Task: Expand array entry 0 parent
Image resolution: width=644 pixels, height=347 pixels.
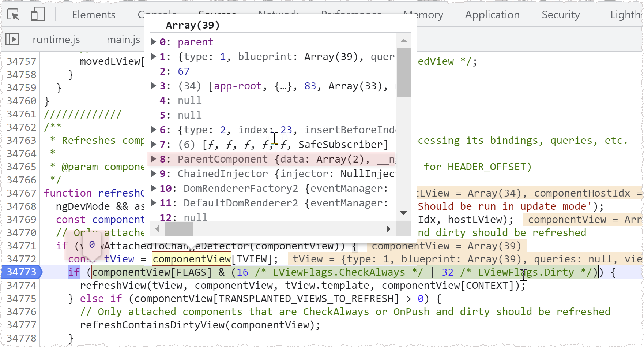Action: [x=154, y=42]
